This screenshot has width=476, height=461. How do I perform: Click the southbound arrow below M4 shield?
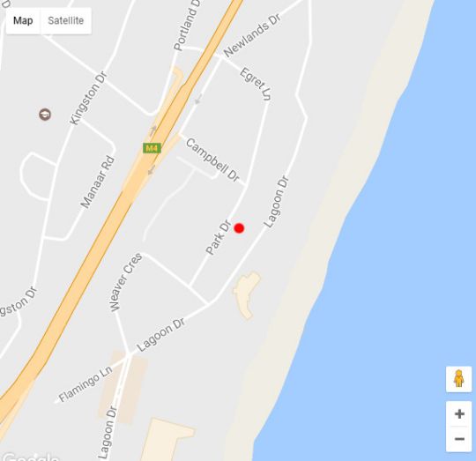pyautogui.click(x=152, y=170)
